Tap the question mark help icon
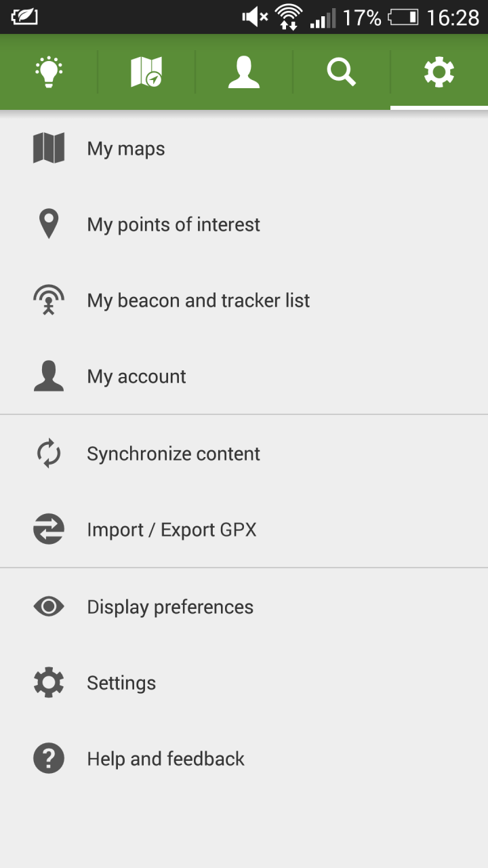 pos(49,759)
